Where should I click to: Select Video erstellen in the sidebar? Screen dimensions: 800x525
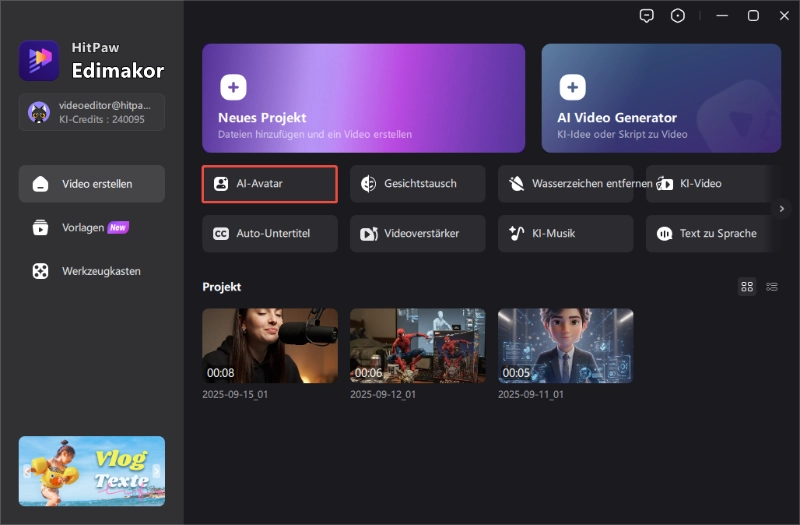pos(92,184)
